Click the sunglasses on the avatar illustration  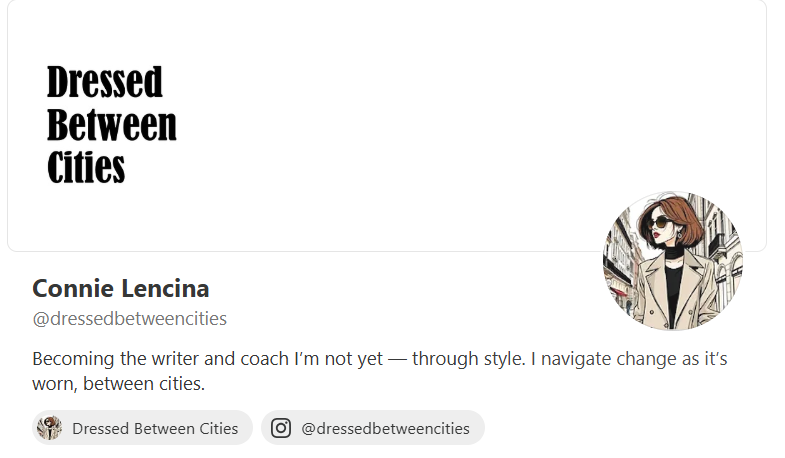[663, 223]
